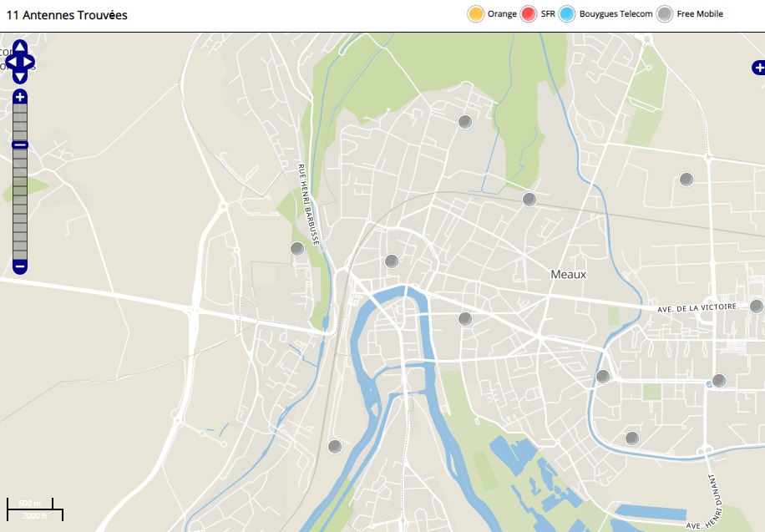Click the Meaux city label on map
This screenshot has width=765, height=532.
click(x=568, y=274)
